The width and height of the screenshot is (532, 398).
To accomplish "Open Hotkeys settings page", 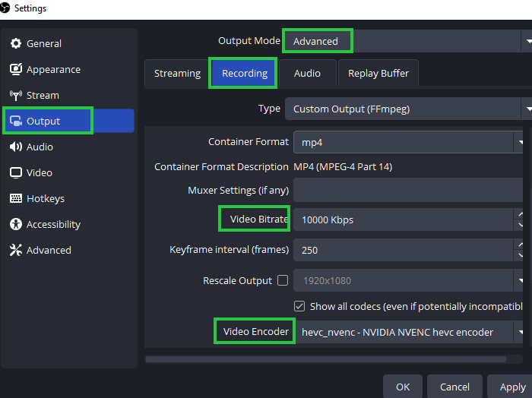I will coord(69,198).
